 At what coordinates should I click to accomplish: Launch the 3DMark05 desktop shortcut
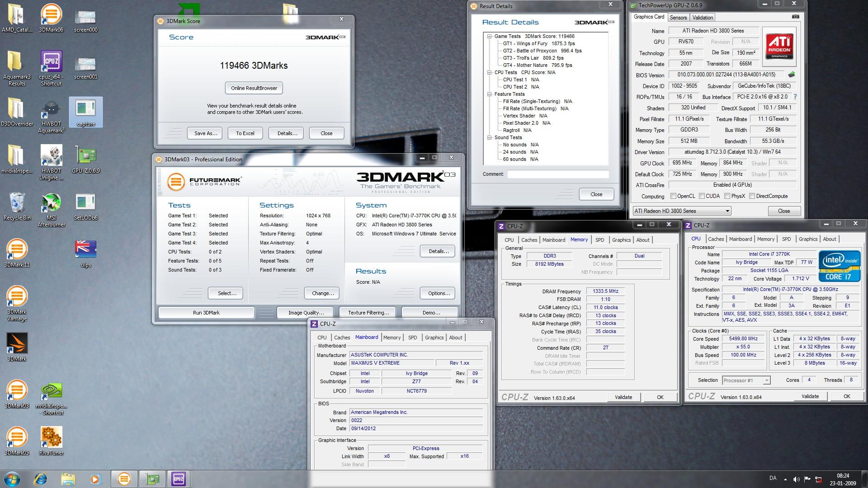click(x=17, y=441)
